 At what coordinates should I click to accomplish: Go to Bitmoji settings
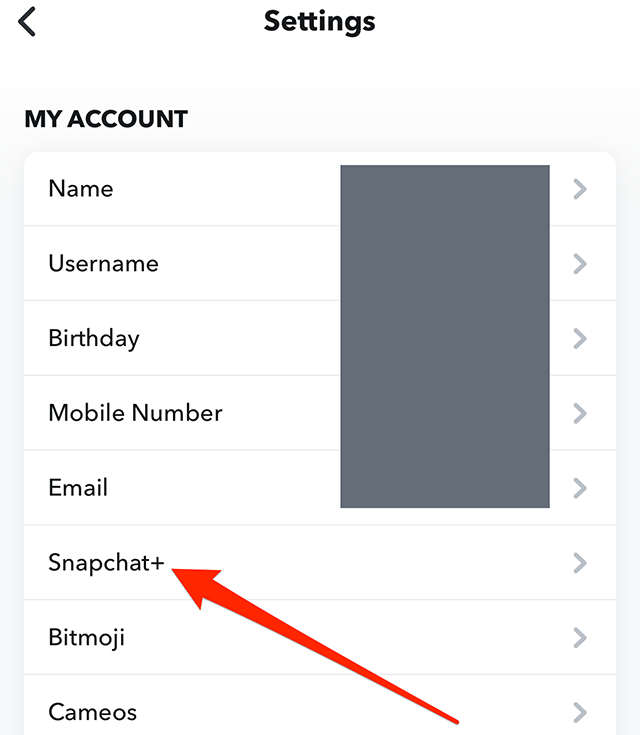[x=87, y=637]
